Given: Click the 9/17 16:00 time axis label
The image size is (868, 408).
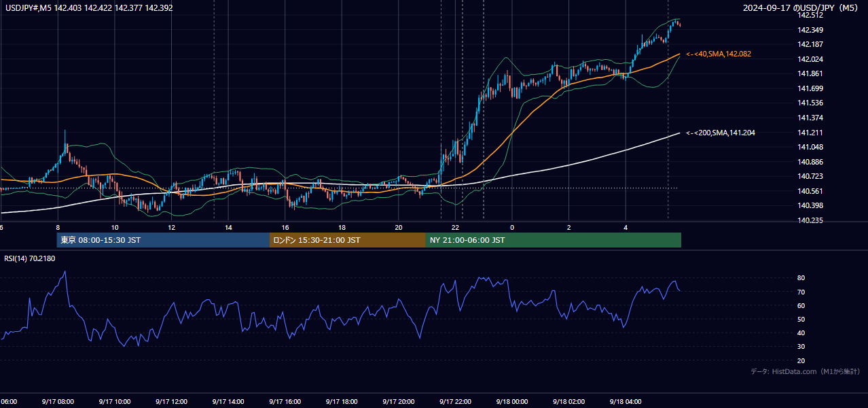Looking at the screenshot, I should pos(285,401).
